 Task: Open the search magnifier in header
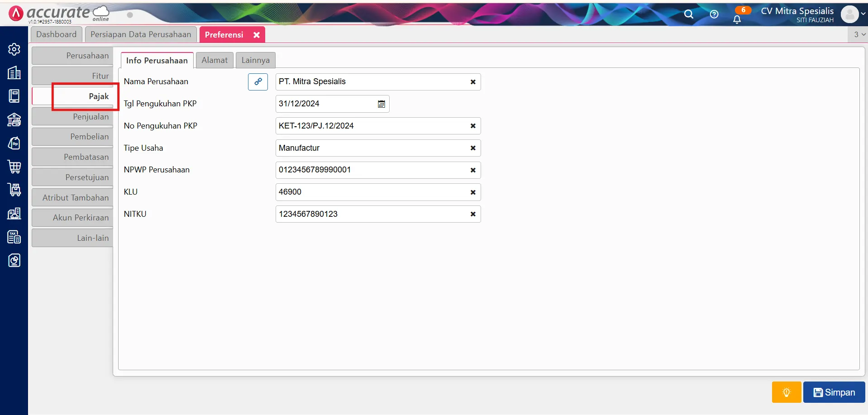coord(688,14)
